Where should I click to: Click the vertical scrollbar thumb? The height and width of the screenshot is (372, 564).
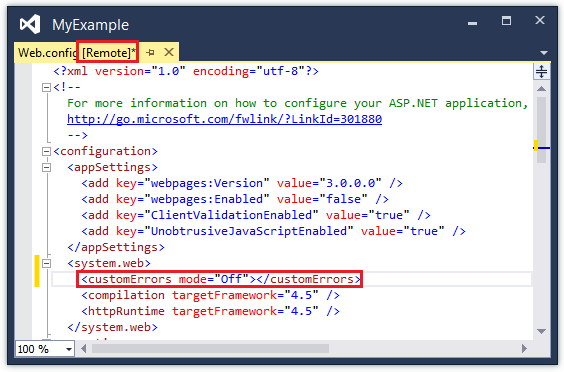click(541, 130)
